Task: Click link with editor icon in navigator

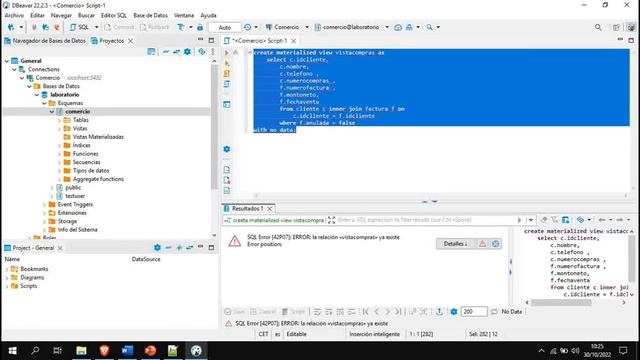Action: 176,52
